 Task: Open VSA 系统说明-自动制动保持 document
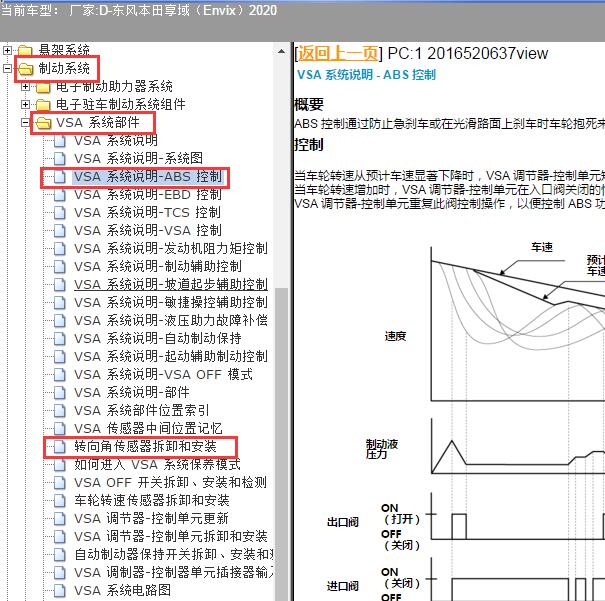[x=158, y=339]
